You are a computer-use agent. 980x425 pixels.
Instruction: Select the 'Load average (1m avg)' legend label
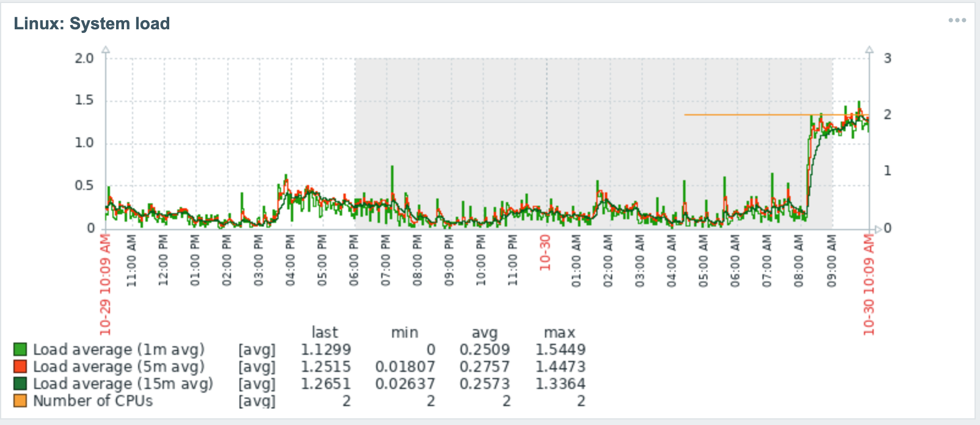click(x=119, y=350)
